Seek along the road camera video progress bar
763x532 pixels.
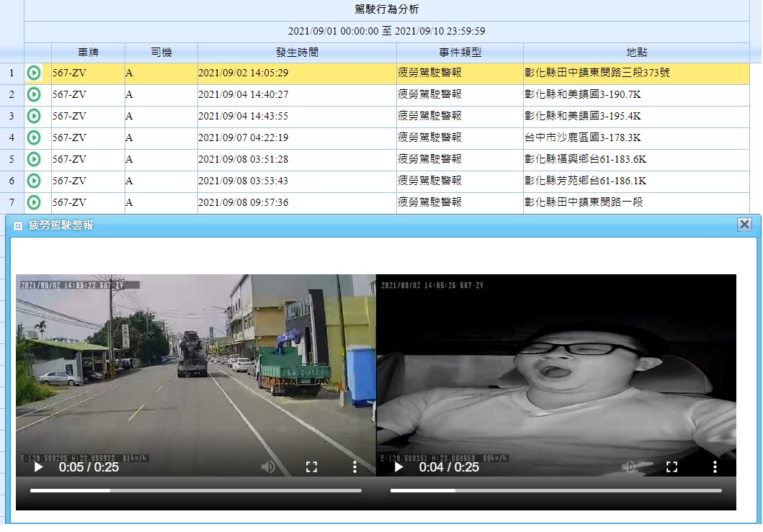[x=196, y=491]
